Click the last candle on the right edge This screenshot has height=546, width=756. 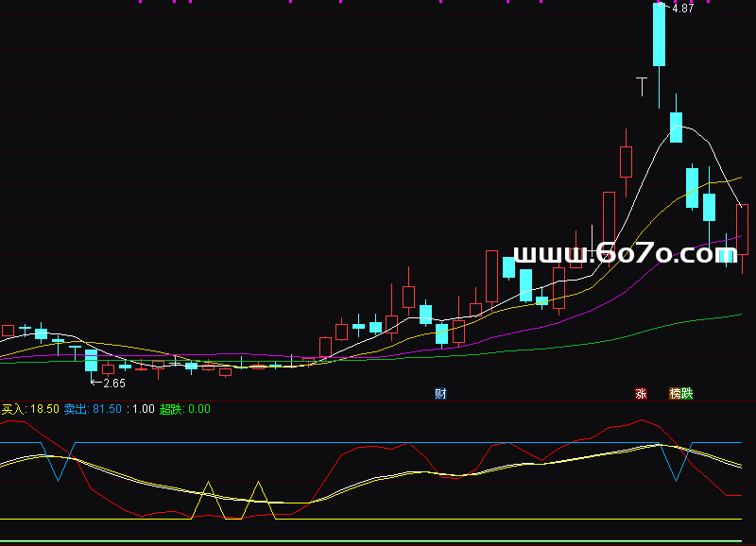click(743, 229)
